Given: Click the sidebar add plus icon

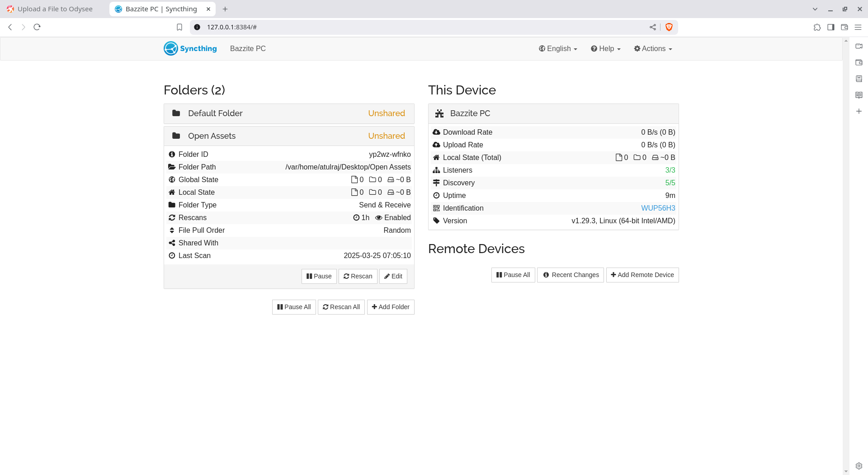Looking at the screenshot, I should click(x=859, y=111).
